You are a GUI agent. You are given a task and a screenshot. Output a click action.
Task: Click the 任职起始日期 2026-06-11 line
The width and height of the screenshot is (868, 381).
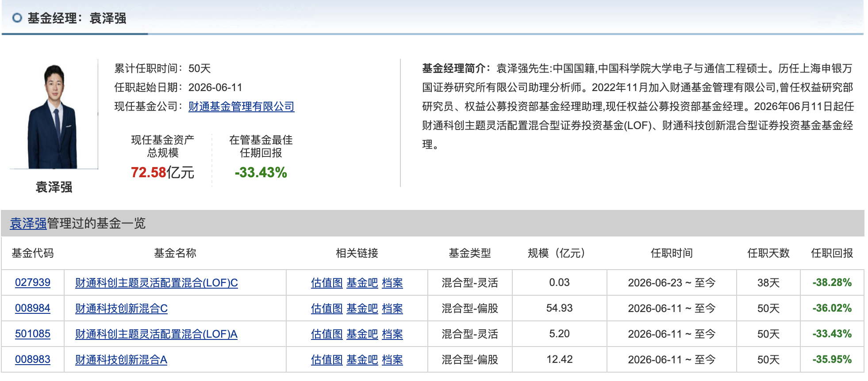178,88
